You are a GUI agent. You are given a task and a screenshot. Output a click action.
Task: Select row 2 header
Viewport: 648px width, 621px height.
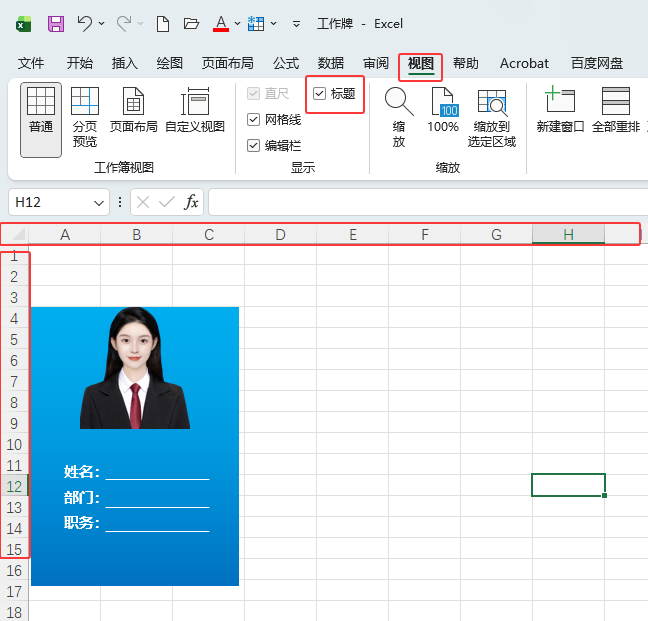click(x=14, y=276)
